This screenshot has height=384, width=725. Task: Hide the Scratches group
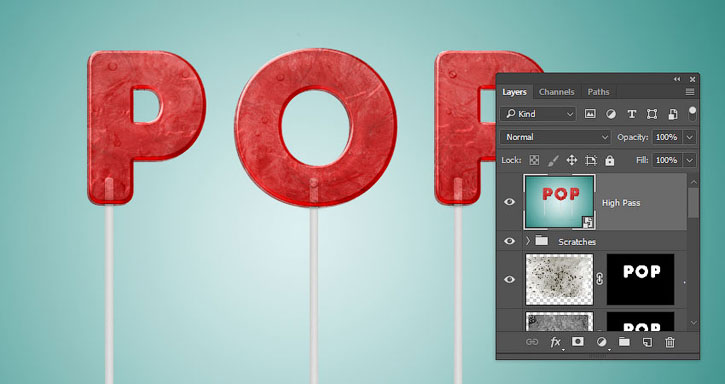(510, 241)
